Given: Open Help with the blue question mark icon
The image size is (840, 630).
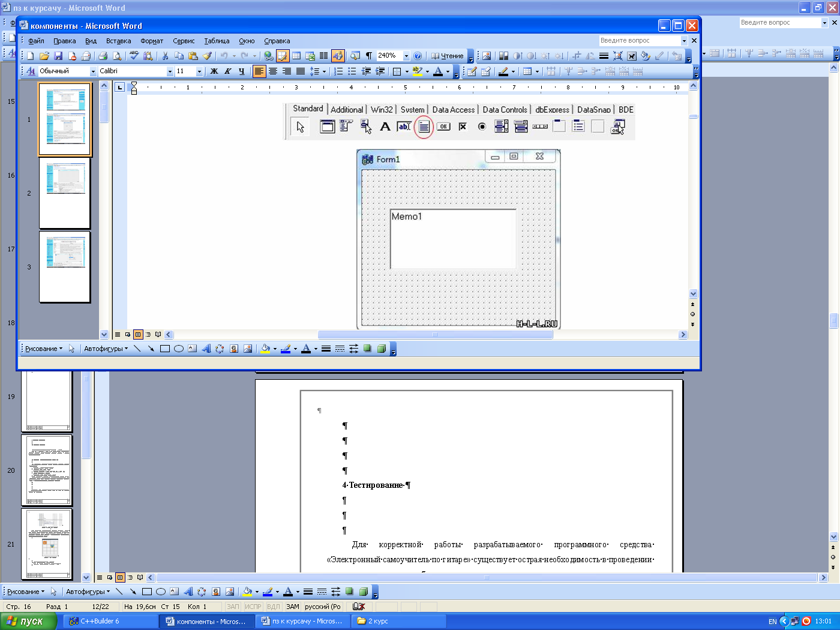Looking at the screenshot, I should click(418, 56).
